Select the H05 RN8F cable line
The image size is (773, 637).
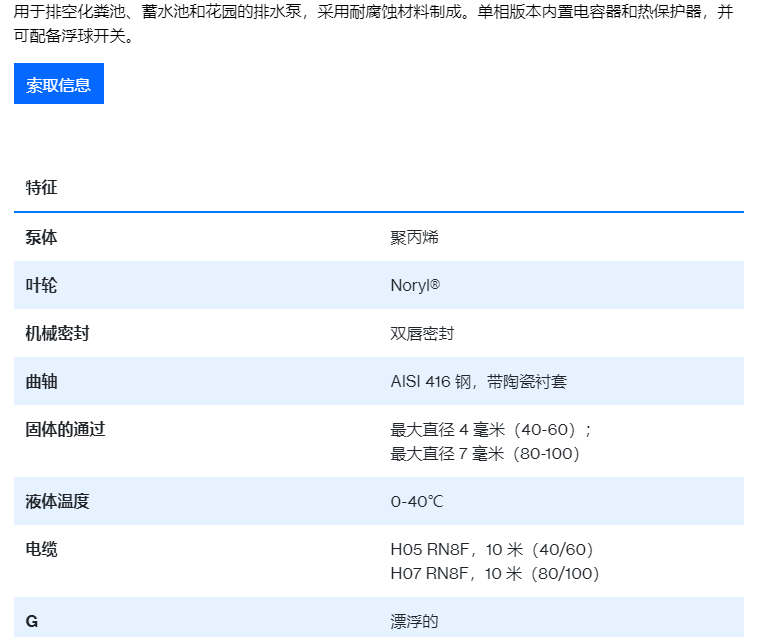493,549
